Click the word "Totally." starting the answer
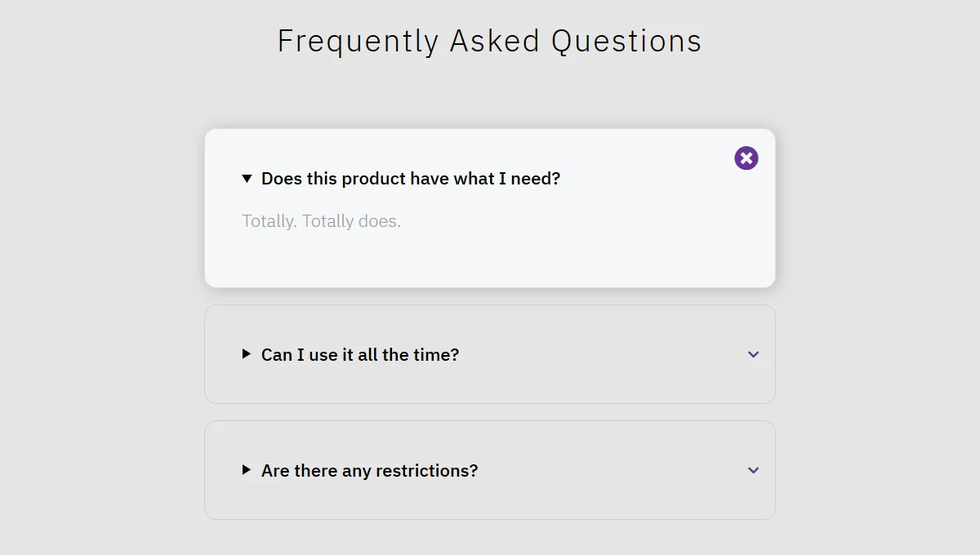Viewport: 980px width, 555px height. pyautogui.click(x=269, y=221)
